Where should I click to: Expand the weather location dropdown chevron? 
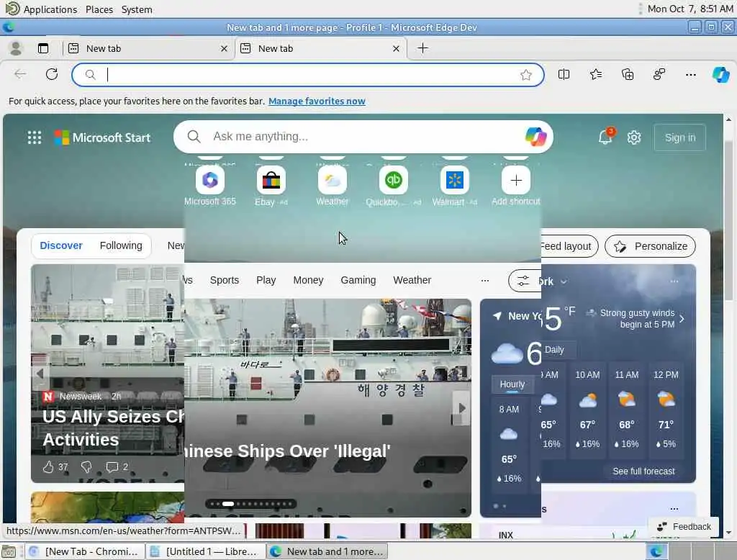pyautogui.click(x=564, y=281)
